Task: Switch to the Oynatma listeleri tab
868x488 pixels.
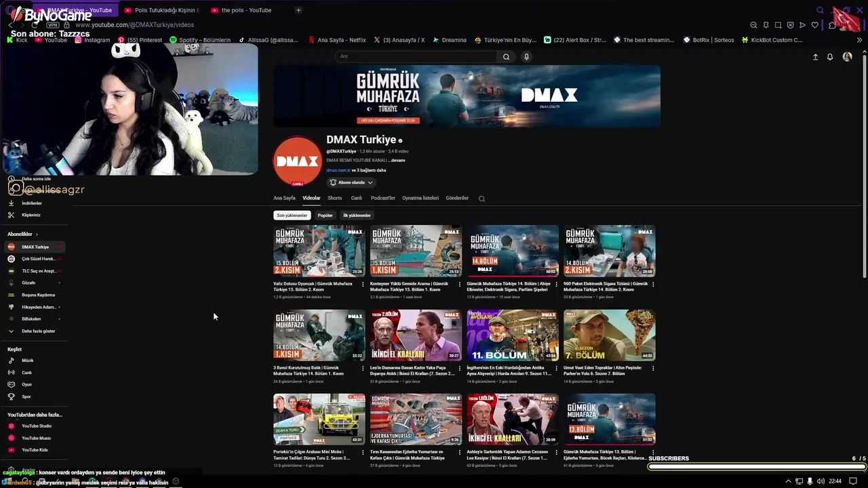Action: [x=420, y=198]
